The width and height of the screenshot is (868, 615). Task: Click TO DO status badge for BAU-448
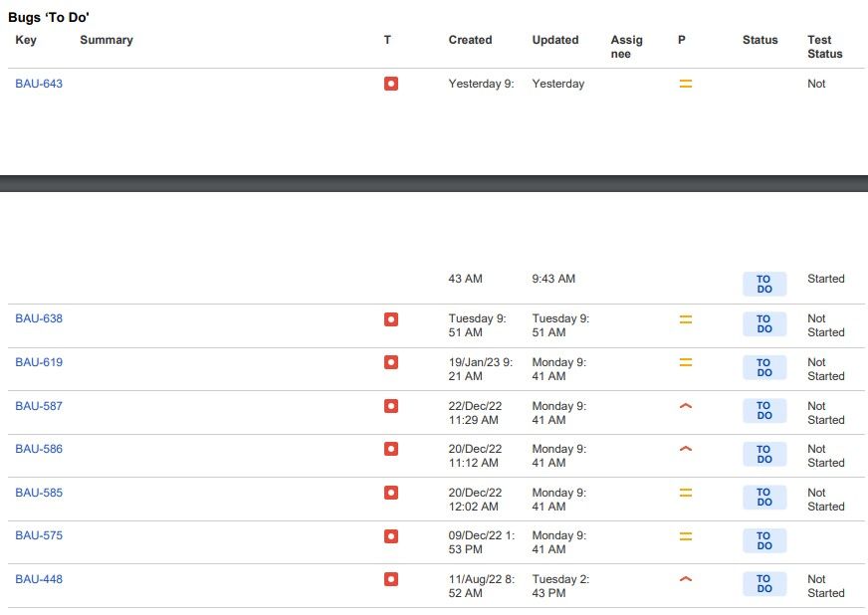(764, 584)
